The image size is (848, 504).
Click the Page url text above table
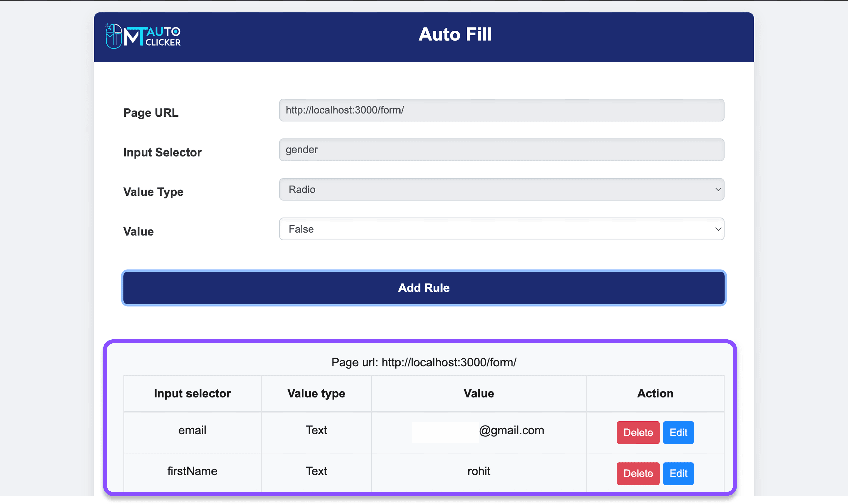coord(424,362)
